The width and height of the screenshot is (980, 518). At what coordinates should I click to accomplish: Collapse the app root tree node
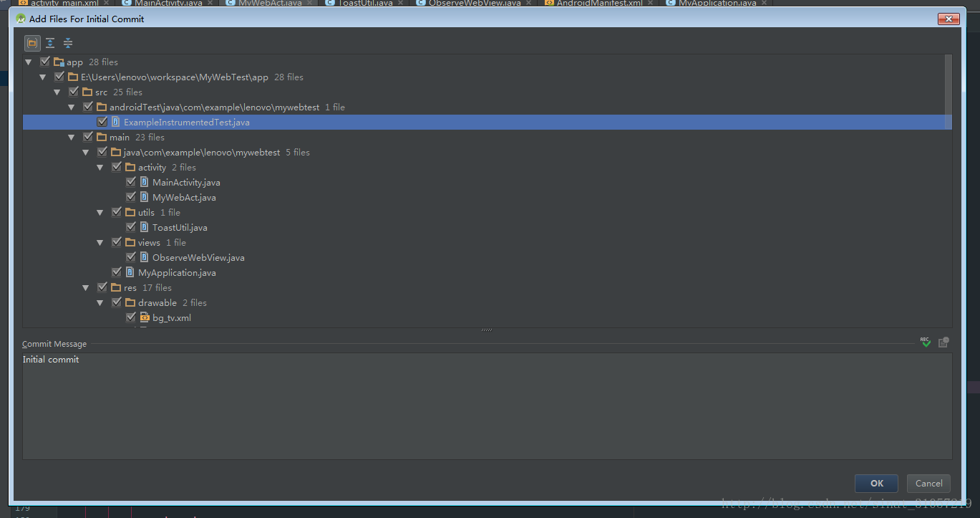coord(29,62)
